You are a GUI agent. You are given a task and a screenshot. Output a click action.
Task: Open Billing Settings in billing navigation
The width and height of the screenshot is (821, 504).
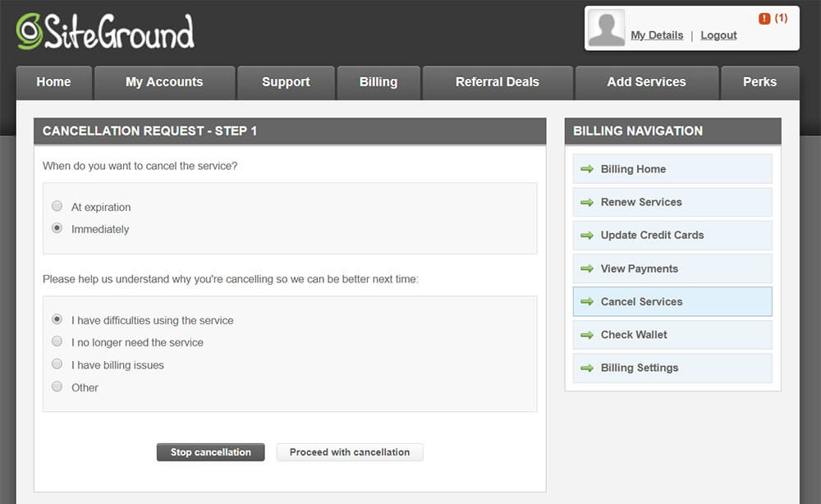coord(672,368)
